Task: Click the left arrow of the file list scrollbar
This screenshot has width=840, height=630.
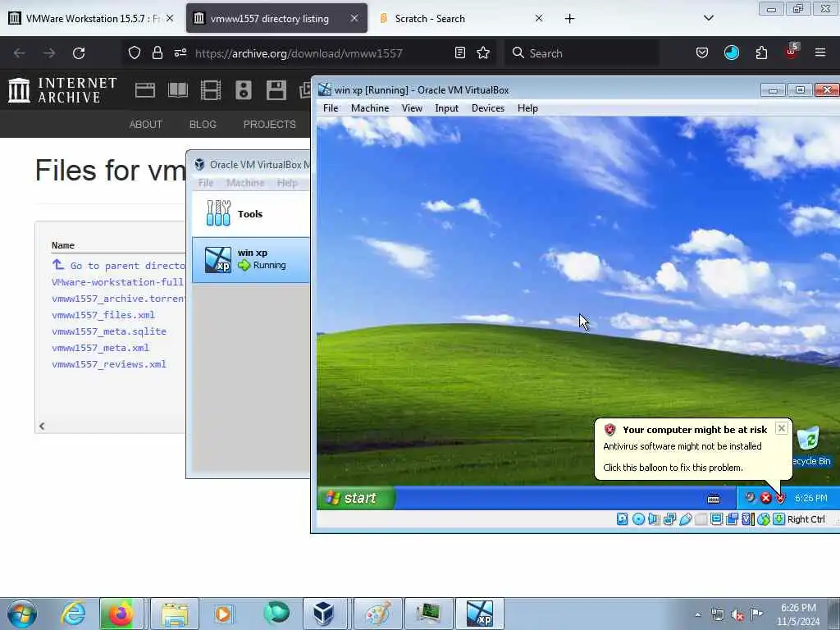Action: point(42,426)
